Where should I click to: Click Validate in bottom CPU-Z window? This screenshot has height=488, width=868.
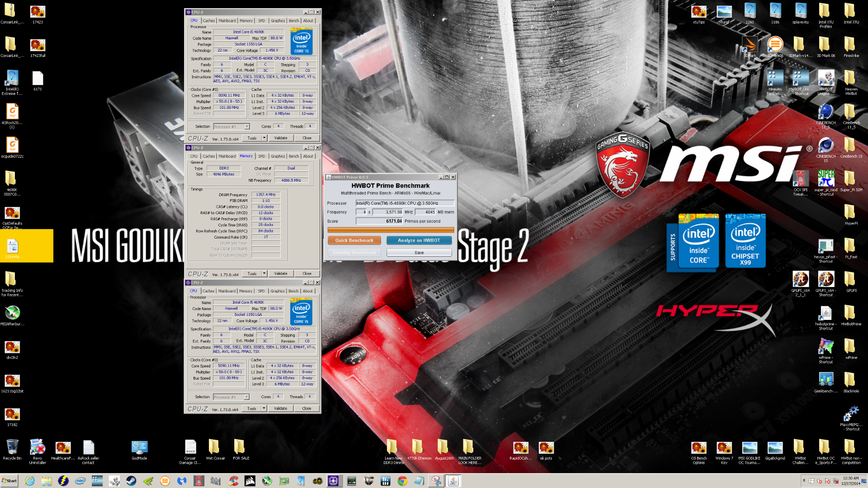click(x=280, y=408)
